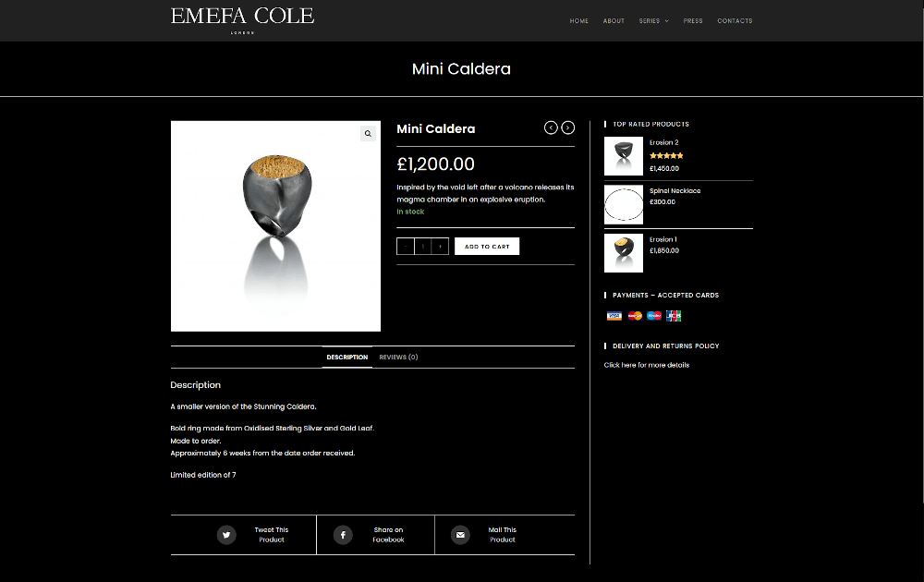Go to previous product arrow
Image resolution: width=924 pixels, height=582 pixels.
551,127
